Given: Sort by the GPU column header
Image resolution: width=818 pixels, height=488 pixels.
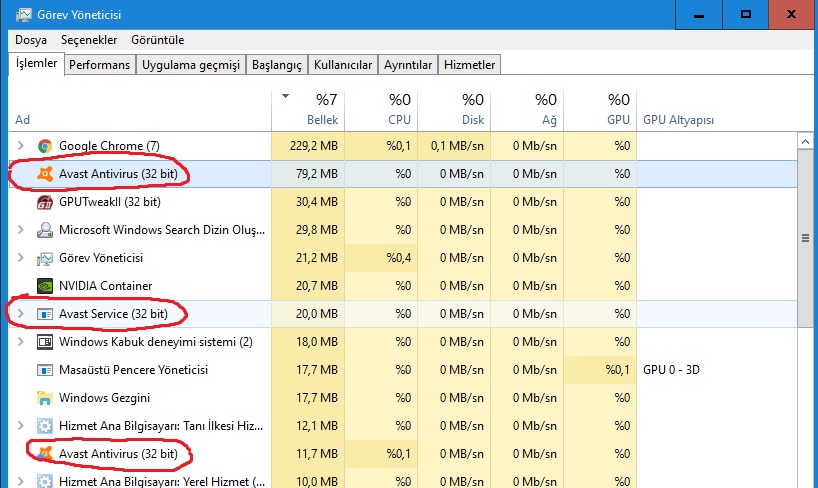Looking at the screenshot, I should [x=600, y=111].
